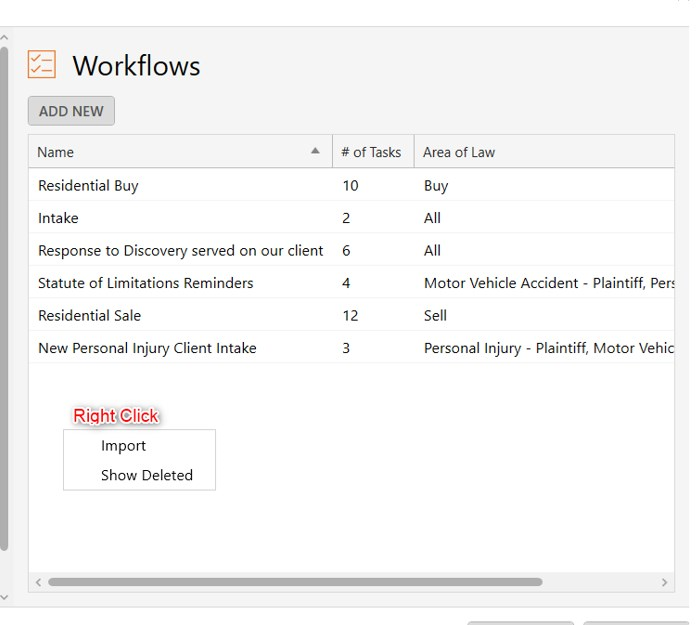The height and width of the screenshot is (625, 696).
Task: Toggle the Name column sort arrow
Action: [x=315, y=151]
